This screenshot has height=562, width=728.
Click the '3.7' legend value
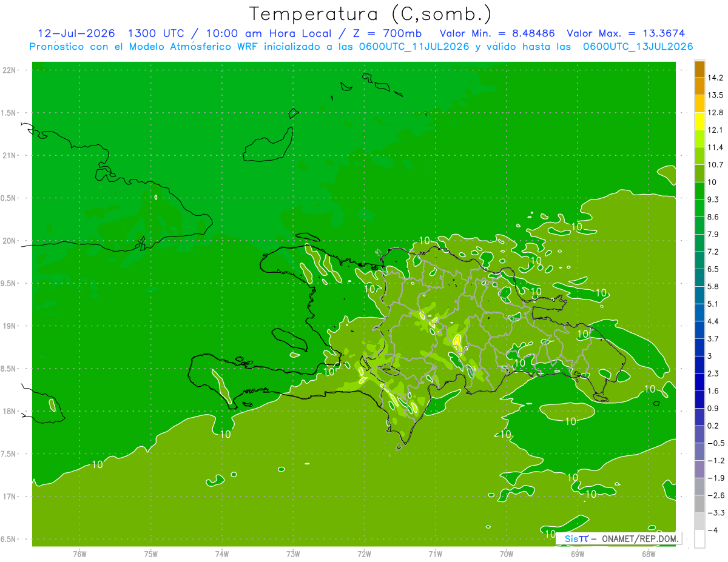(713, 339)
